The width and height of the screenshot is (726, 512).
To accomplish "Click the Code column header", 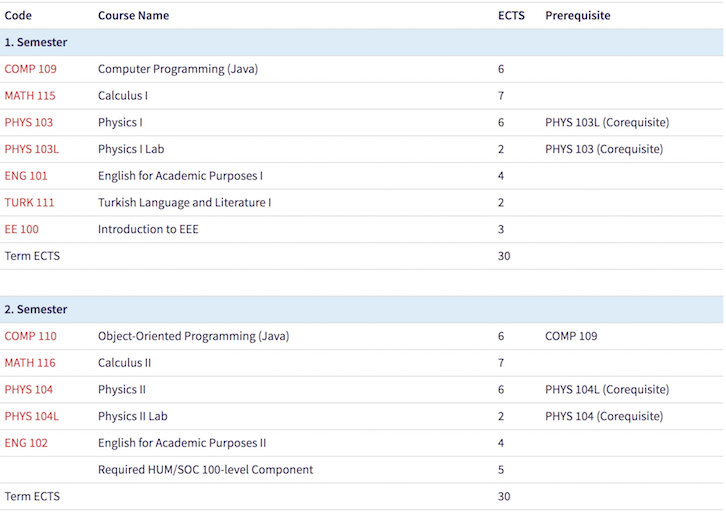I will pos(18,16).
